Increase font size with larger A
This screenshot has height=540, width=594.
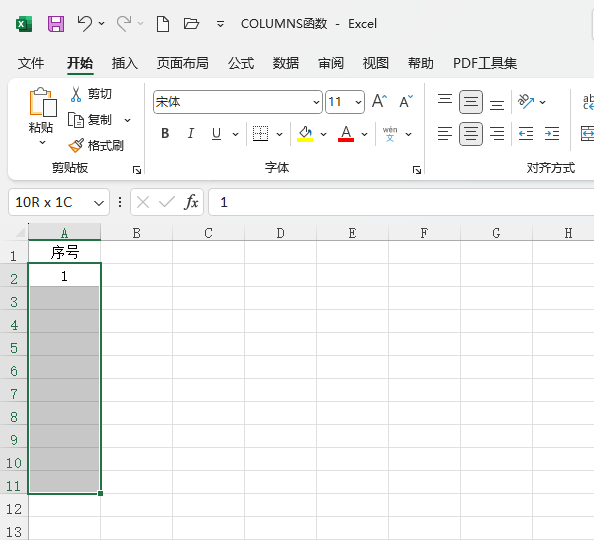[379, 101]
